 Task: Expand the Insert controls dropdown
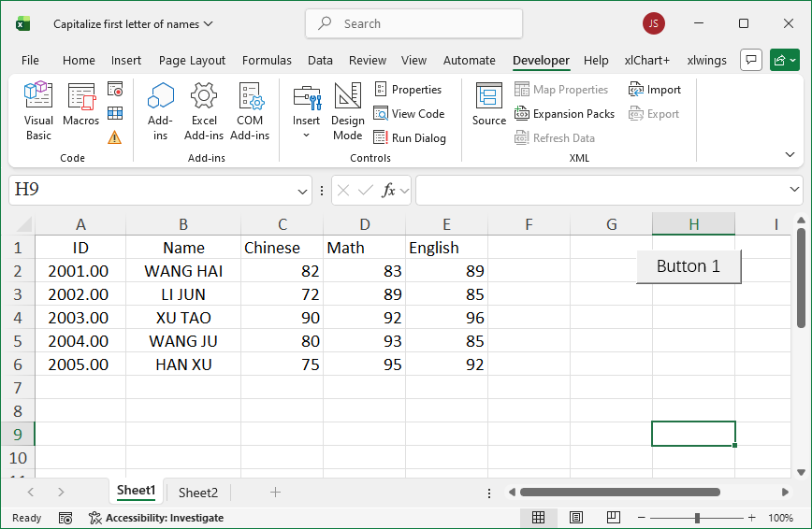(306, 135)
